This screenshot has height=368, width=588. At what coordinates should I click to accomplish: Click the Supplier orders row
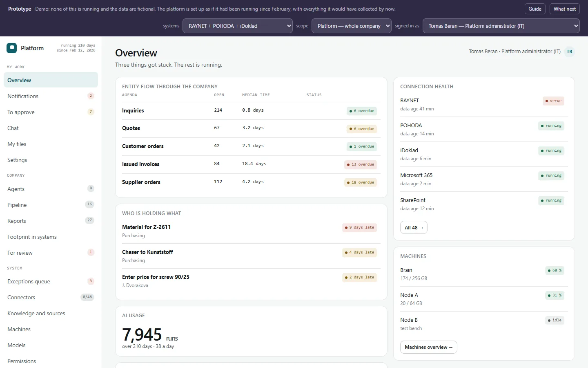coord(251,182)
